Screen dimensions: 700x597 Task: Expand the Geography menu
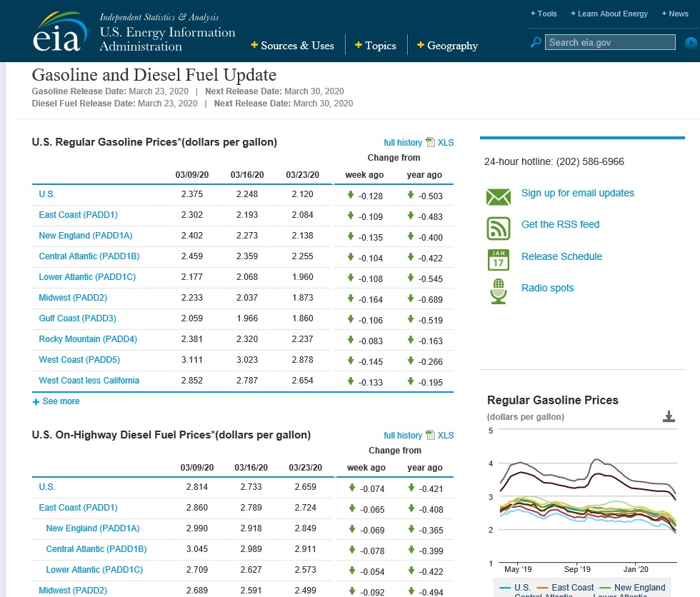[x=447, y=46]
